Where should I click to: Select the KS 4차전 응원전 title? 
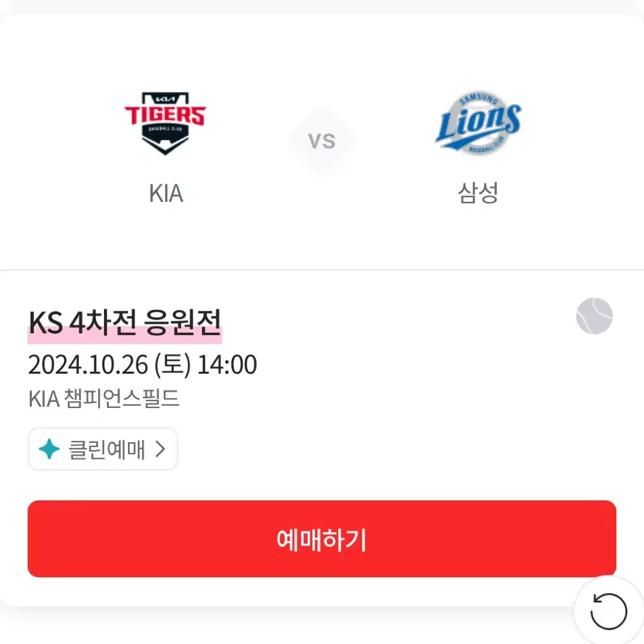click(x=125, y=323)
